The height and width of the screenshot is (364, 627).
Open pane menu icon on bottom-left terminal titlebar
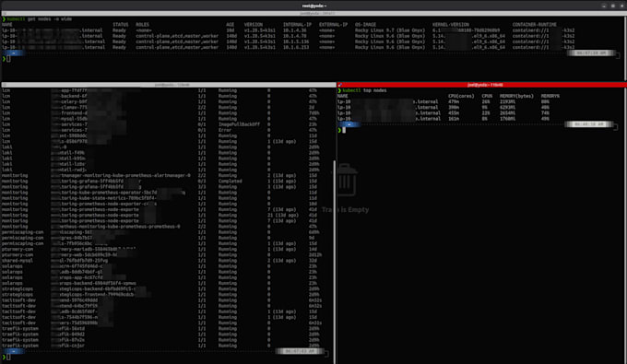[x=5, y=85]
